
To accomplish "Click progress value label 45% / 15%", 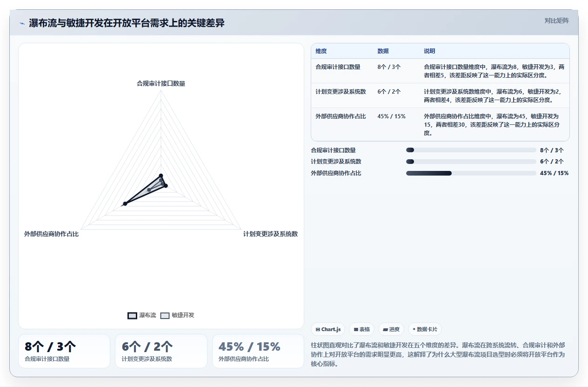I will coord(554,173).
